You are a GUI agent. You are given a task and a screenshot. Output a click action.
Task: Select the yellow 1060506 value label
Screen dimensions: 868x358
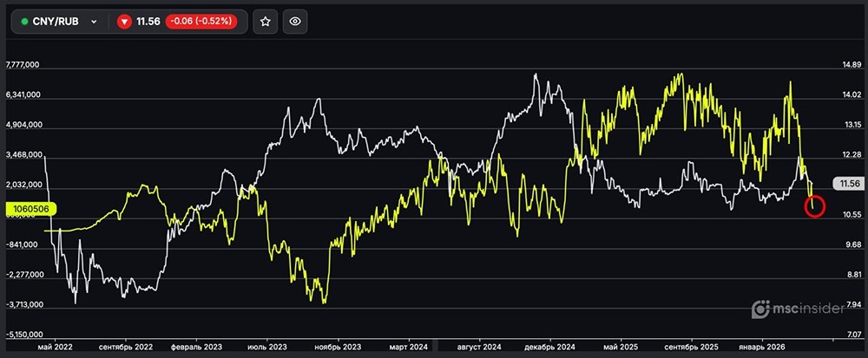[x=30, y=208]
